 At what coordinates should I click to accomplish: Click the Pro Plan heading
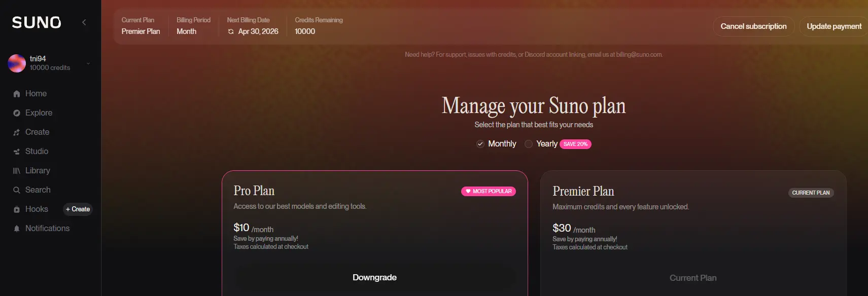pyautogui.click(x=254, y=191)
